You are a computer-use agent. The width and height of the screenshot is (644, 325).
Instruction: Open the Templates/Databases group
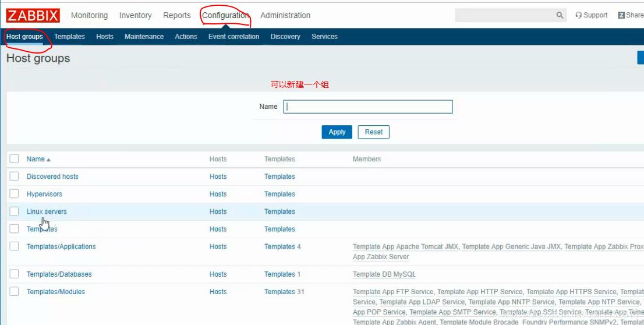(x=59, y=274)
